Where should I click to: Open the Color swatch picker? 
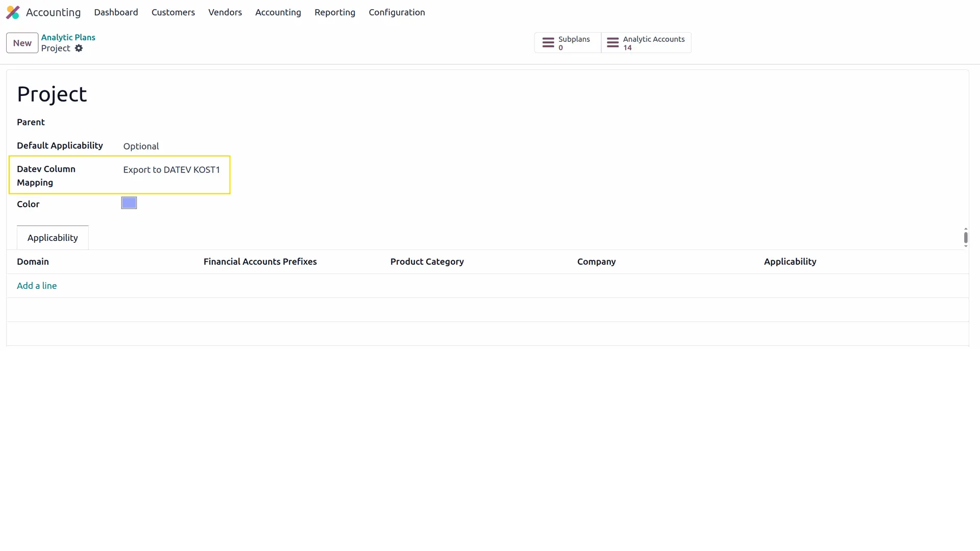129,203
